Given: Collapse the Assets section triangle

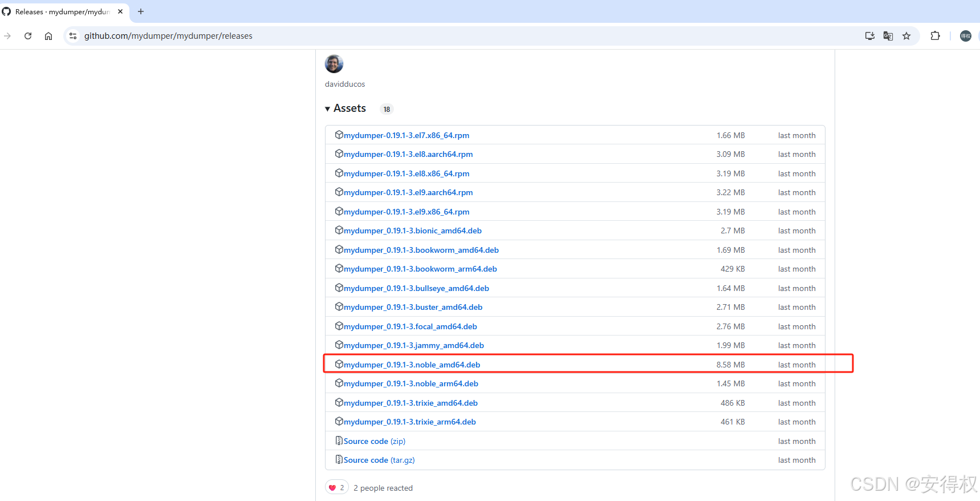Looking at the screenshot, I should [x=328, y=109].
